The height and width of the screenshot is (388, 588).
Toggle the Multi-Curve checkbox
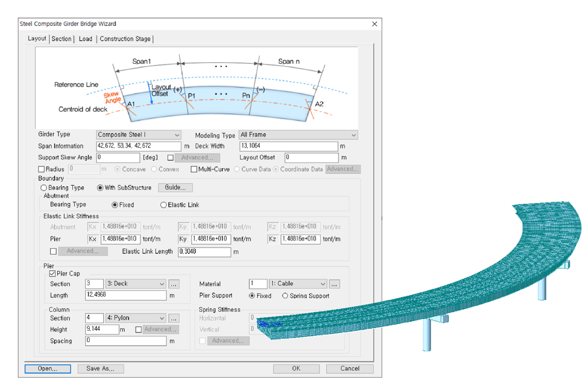pyautogui.click(x=194, y=169)
